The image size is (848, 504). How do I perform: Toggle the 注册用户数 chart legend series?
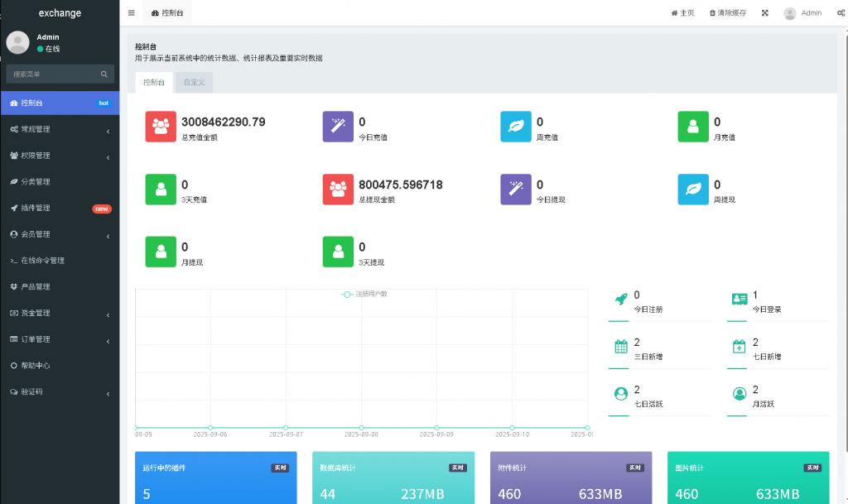364,294
